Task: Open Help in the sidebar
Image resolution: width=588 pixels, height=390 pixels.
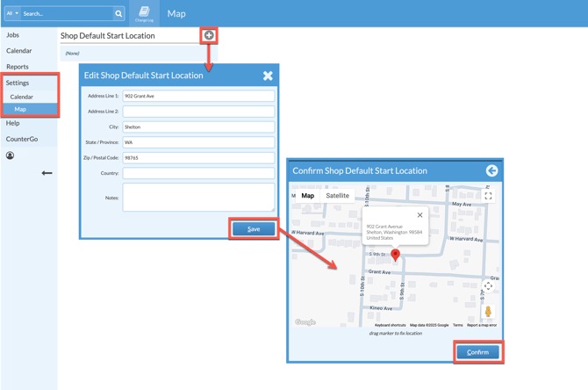Action: coord(12,123)
